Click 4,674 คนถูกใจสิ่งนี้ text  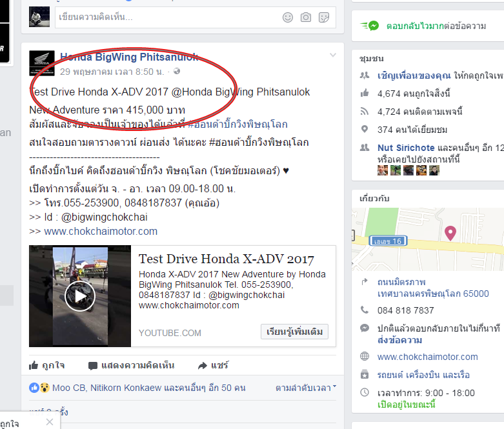(414, 94)
